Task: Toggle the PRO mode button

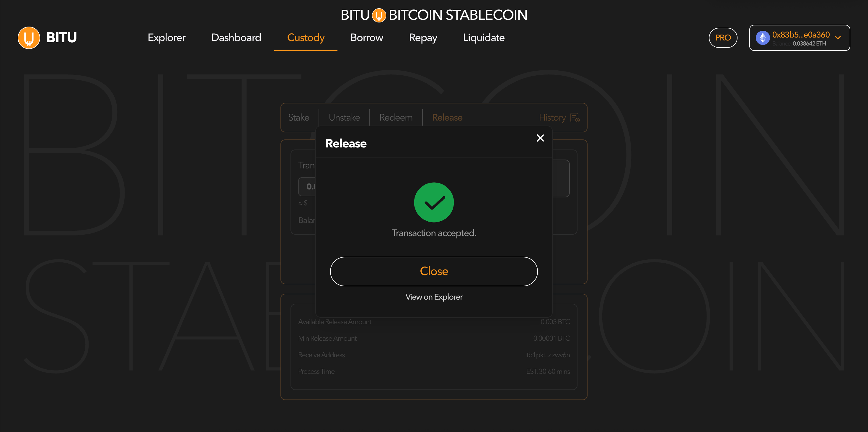Action: (723, 38)
